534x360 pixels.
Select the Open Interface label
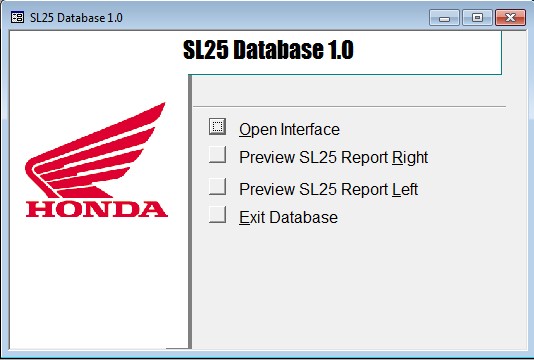[x=289, y=130]
